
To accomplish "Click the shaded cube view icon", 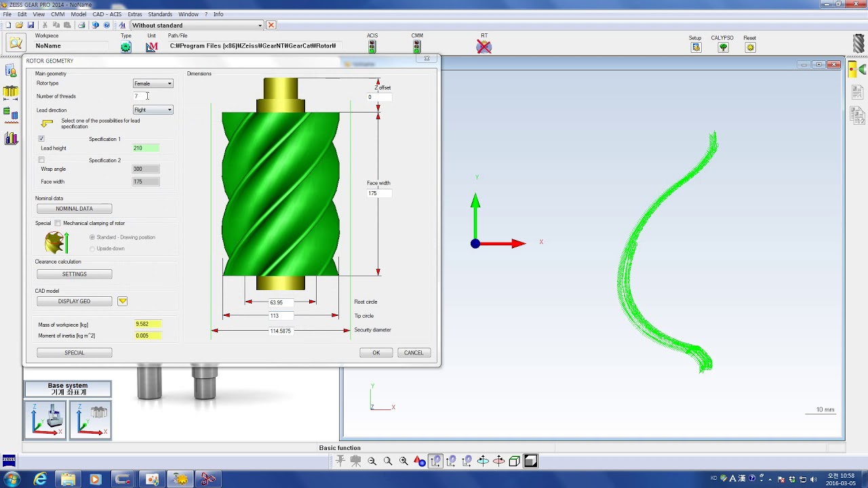I will tap(531, 461).
